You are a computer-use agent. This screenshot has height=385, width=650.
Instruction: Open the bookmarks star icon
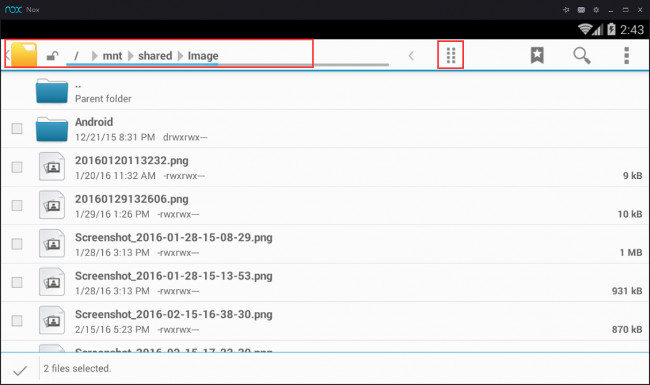(x=537, y=55)
